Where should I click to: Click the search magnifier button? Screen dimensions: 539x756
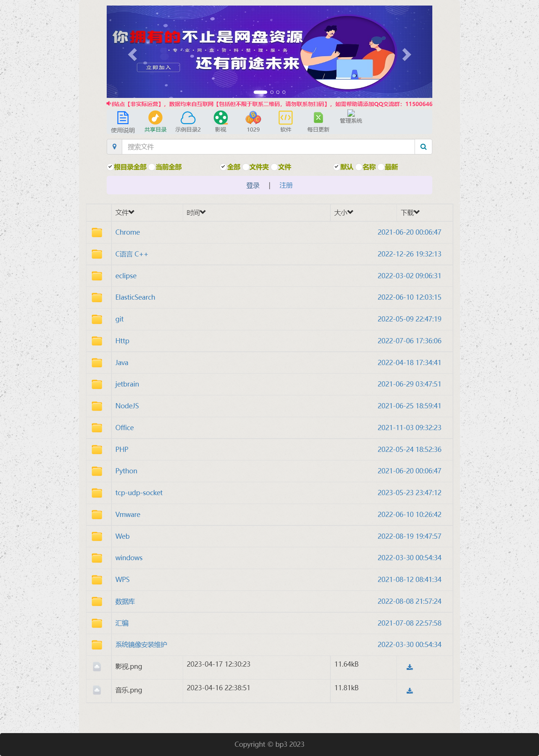423,147
